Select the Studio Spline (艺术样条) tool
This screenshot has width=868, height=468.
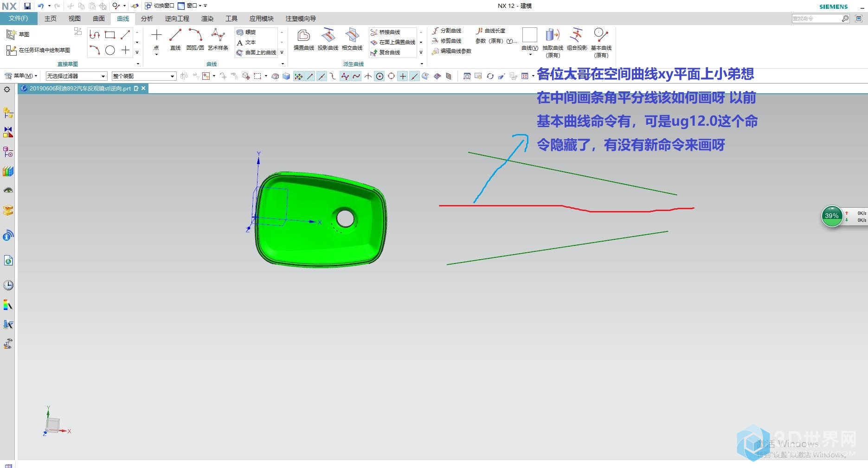tap(218, 39)
